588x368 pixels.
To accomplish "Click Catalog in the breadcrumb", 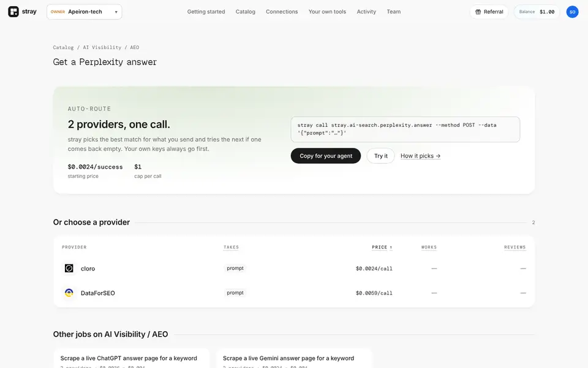I will tap(63, 47).
